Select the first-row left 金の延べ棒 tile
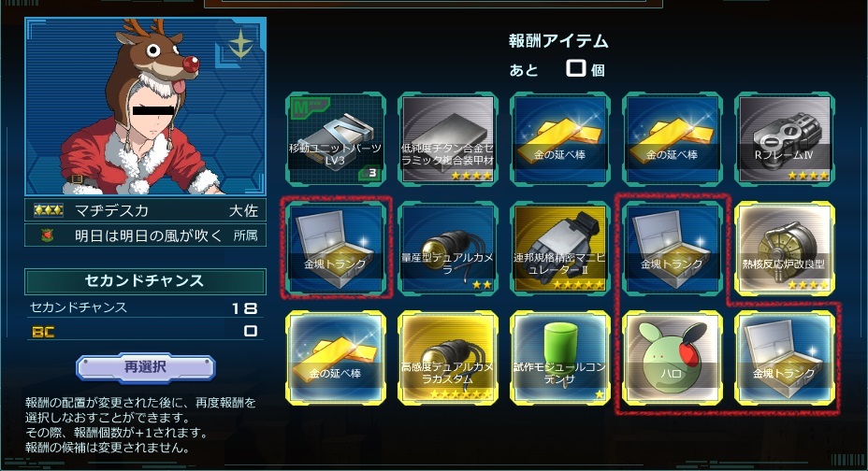Viewport: 868px width, 471px height. tap(559, 138)
